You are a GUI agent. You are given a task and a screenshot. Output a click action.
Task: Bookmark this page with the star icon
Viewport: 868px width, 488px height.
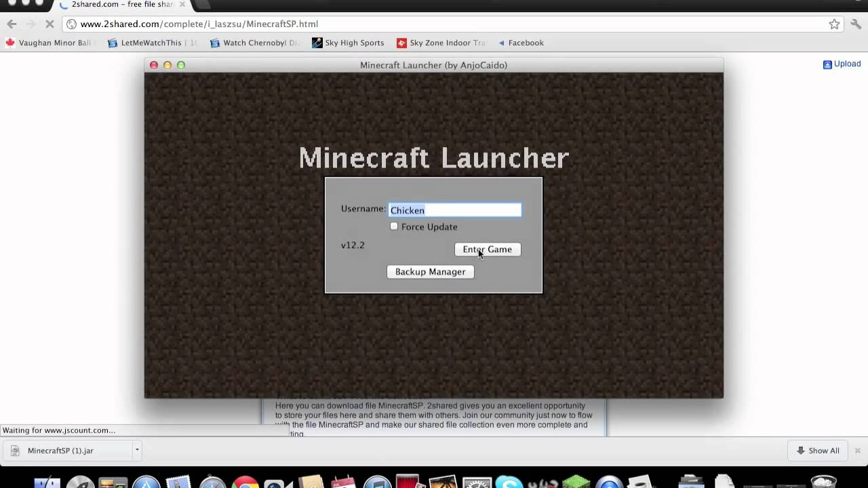834,24
